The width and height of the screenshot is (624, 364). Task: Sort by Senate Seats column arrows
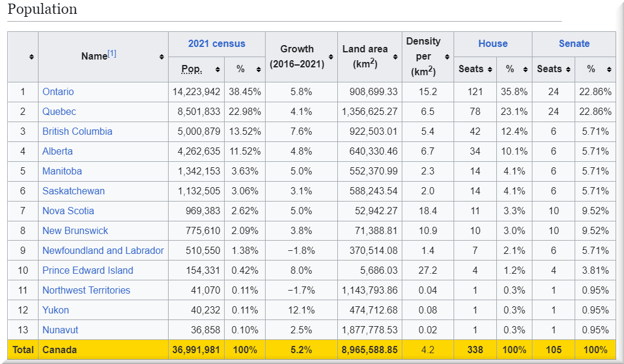point(568,70)
